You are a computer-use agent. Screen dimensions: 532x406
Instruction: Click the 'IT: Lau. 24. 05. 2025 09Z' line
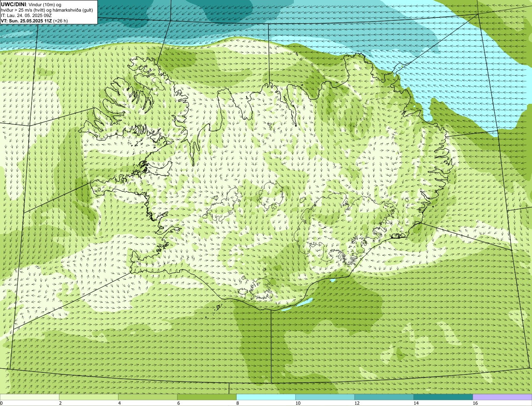click(26, 15)
